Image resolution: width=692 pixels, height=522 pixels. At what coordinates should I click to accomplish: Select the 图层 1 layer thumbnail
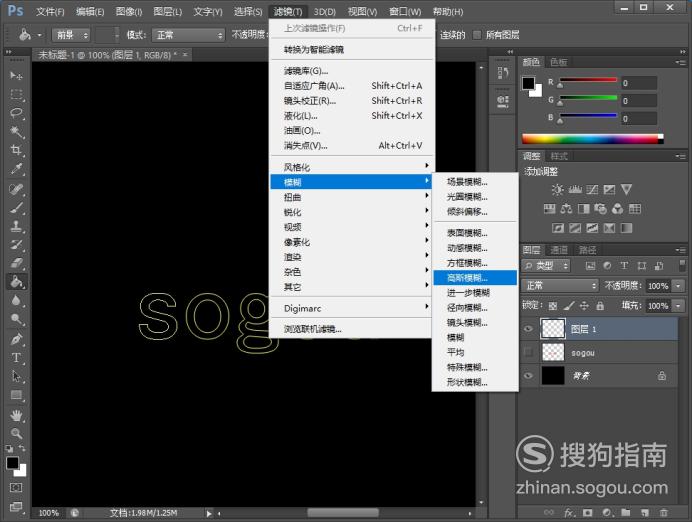[x=553, y=329]
